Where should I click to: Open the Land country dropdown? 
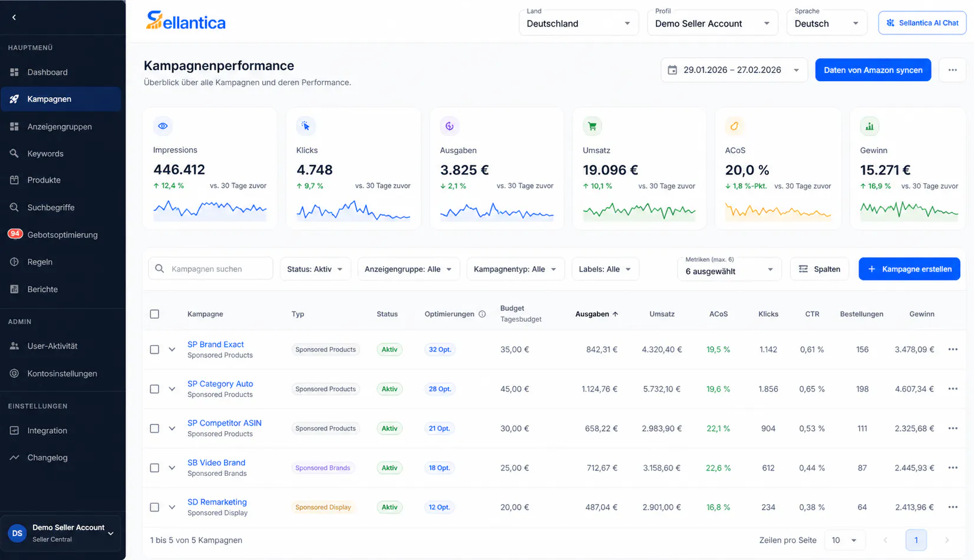coord(579,23)
